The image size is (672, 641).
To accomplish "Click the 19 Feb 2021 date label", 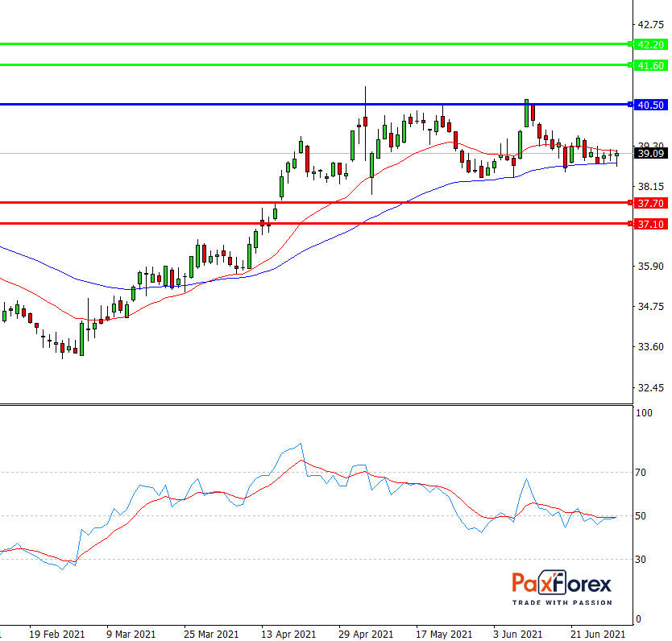I will click(x=57, y=634).
